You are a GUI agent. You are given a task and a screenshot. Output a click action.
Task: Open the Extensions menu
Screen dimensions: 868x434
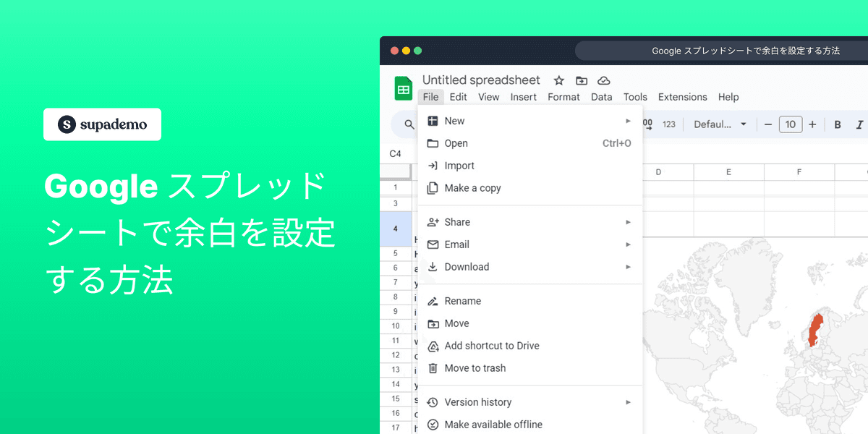coord(682,96)
